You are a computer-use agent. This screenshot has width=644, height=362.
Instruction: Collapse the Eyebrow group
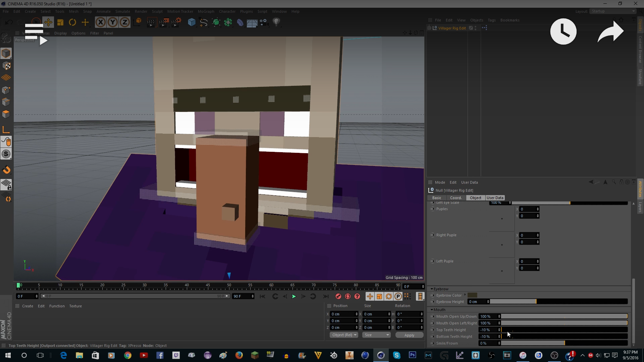(432, 289)
